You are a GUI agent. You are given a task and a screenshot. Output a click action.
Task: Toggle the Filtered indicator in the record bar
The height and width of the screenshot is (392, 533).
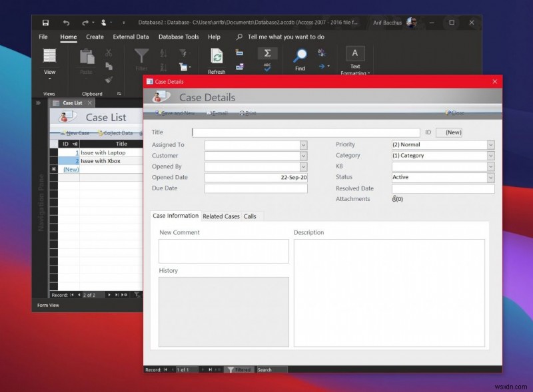(240, 369)
